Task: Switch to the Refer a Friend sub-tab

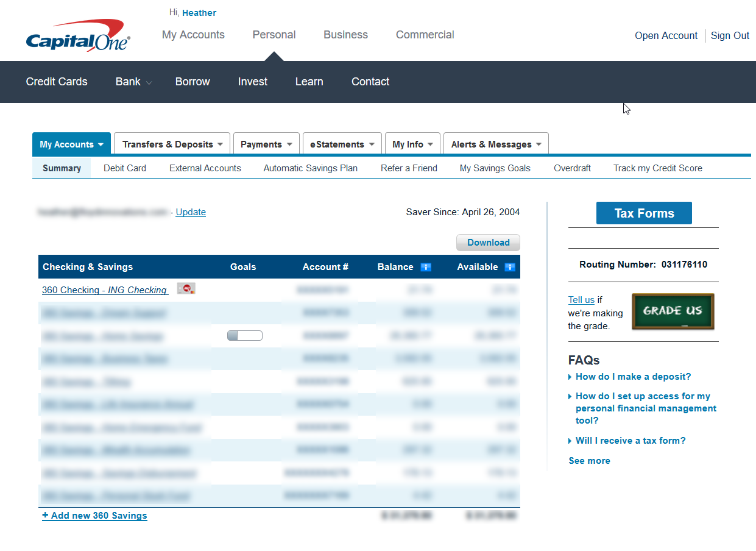Action: pyautogui.click(x=409, y=168)
